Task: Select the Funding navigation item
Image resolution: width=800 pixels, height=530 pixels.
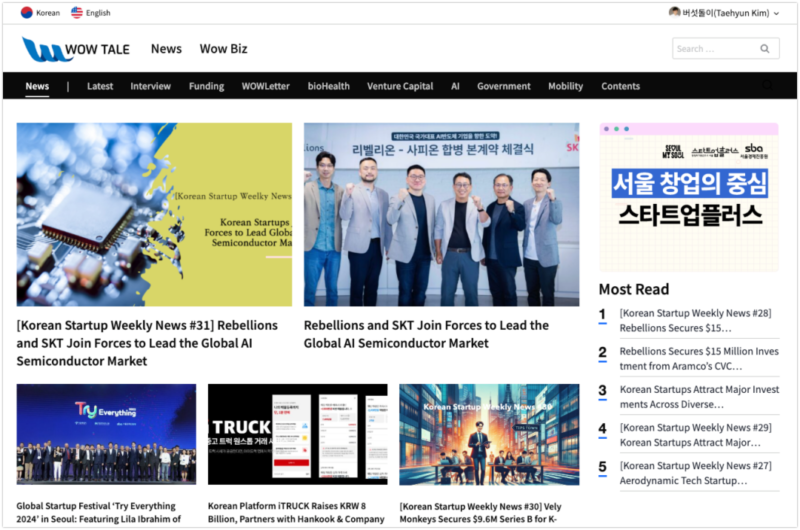Action: point(207,86)
